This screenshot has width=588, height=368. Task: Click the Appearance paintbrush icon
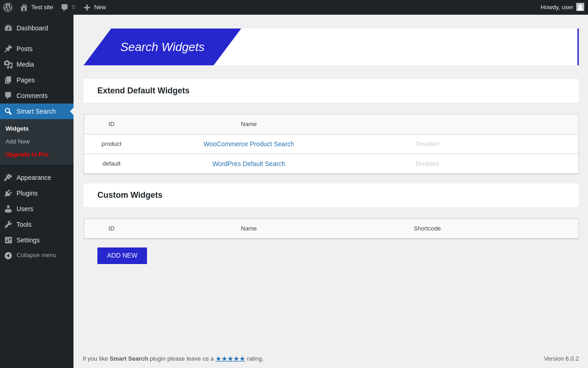coord(8,178)
